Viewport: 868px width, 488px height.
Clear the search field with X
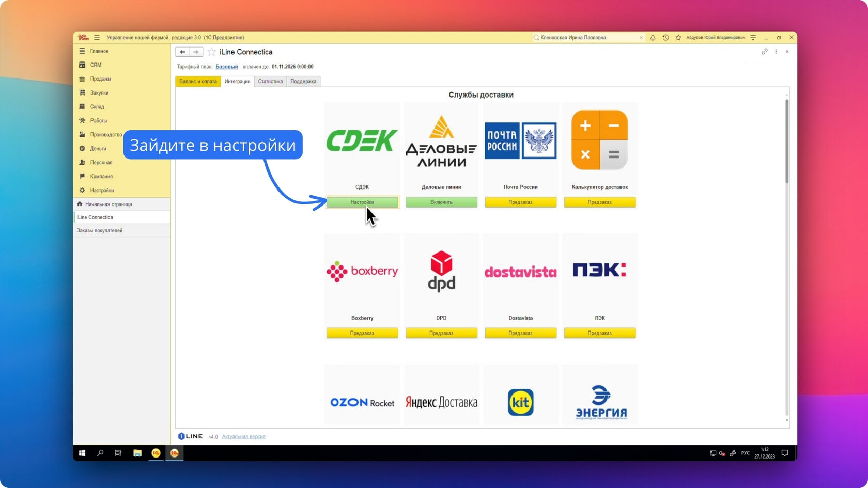point(641,37)
